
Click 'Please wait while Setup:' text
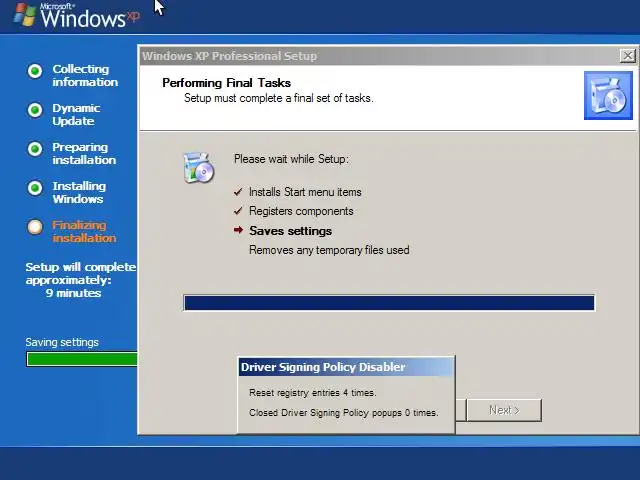pos(291,159)
